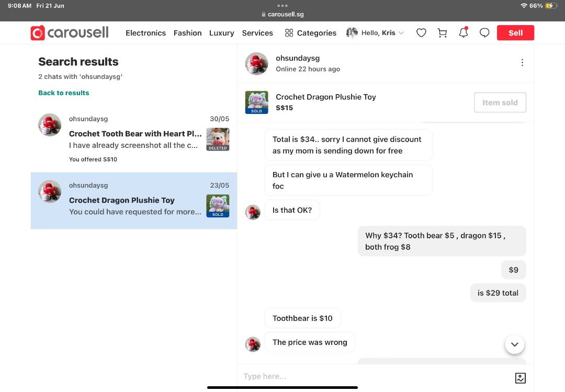This screenshot has height=392, width=565.
Task: Click the Item sold button
Action: click(x=500, y=102)
